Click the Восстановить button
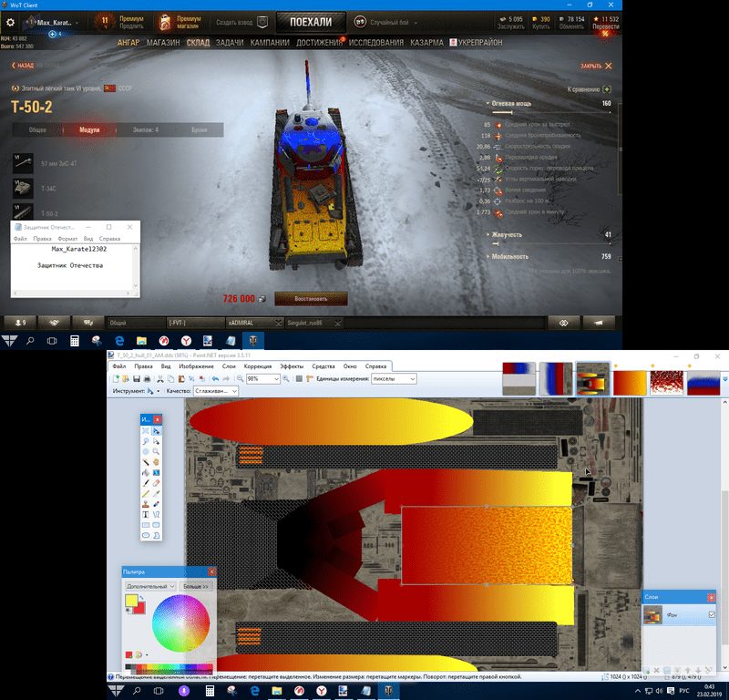 coord(311,299)
